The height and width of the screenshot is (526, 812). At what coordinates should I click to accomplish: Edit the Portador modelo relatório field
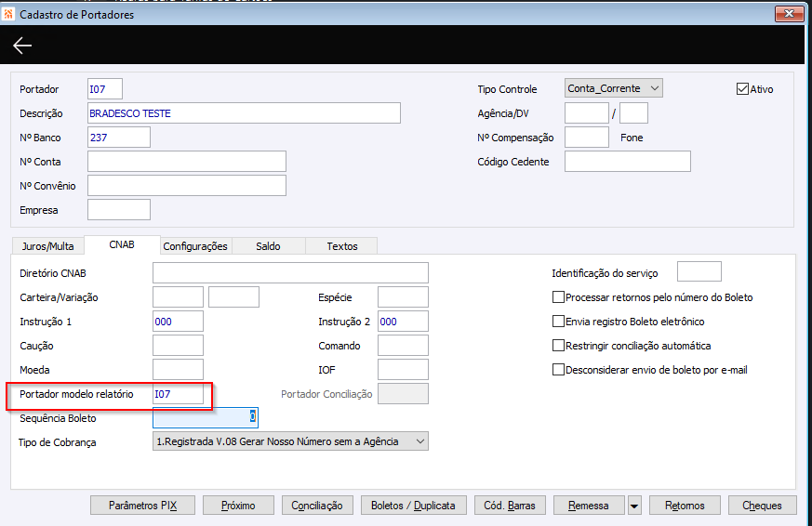[x=179, y=394]
